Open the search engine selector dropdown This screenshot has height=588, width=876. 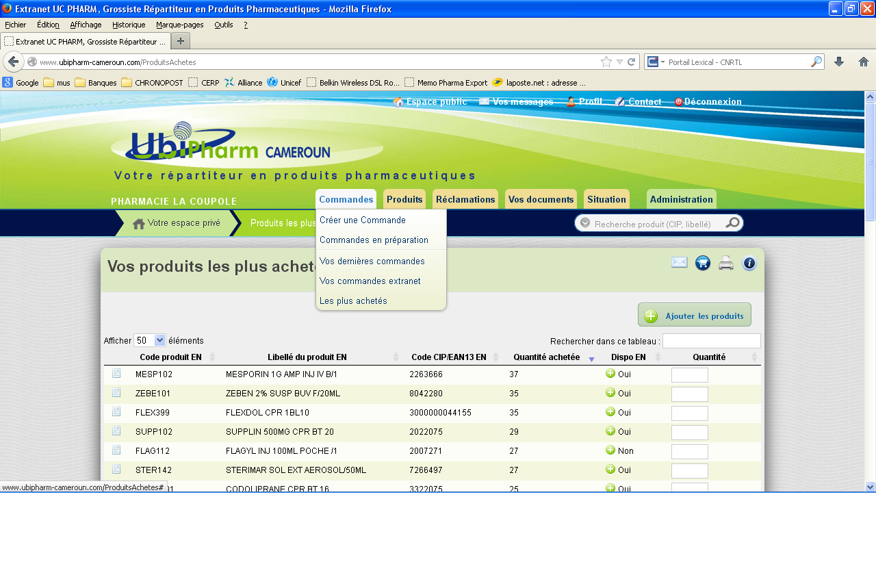click(x=656, y=62)
